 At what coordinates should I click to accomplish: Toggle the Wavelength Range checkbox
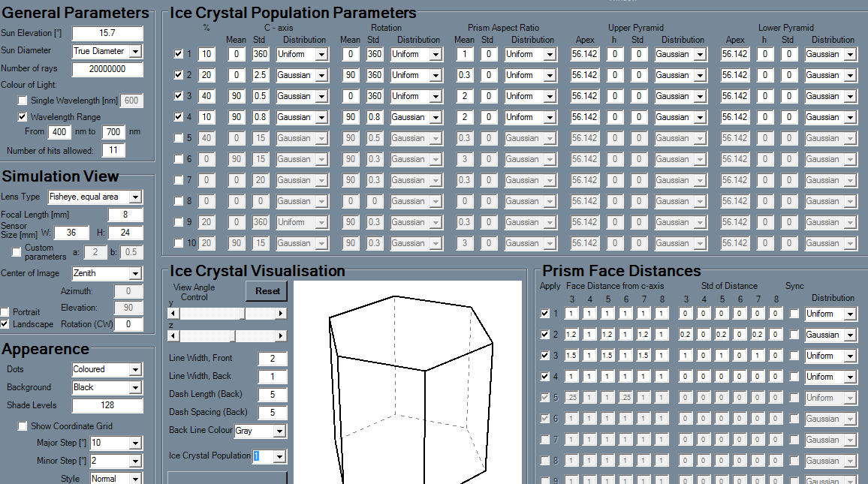(x=22, y=117)
